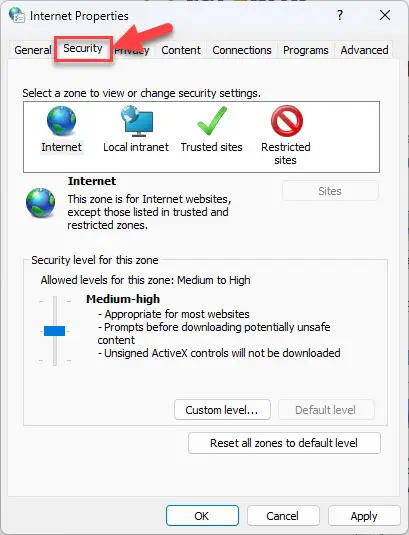This screenshot has height=535, width=409.
Task: Close the Internet Properties dialog
Action: (385, 15)
